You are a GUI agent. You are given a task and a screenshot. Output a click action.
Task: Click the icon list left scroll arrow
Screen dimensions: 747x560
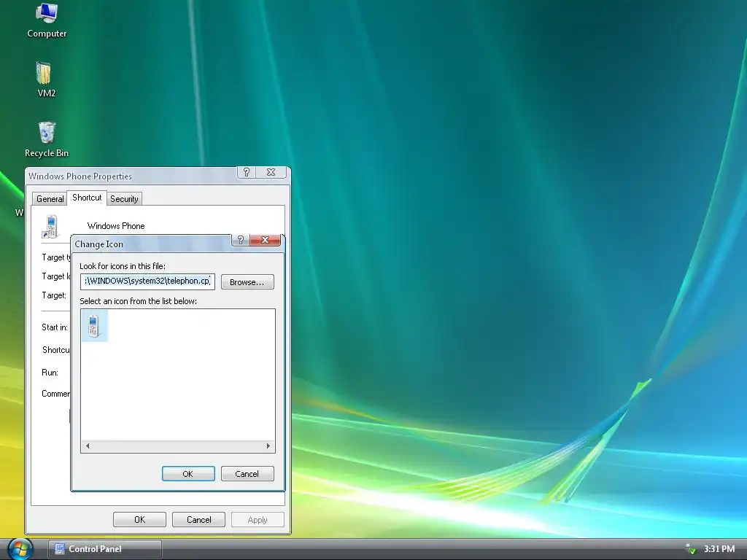click(88, 446)
